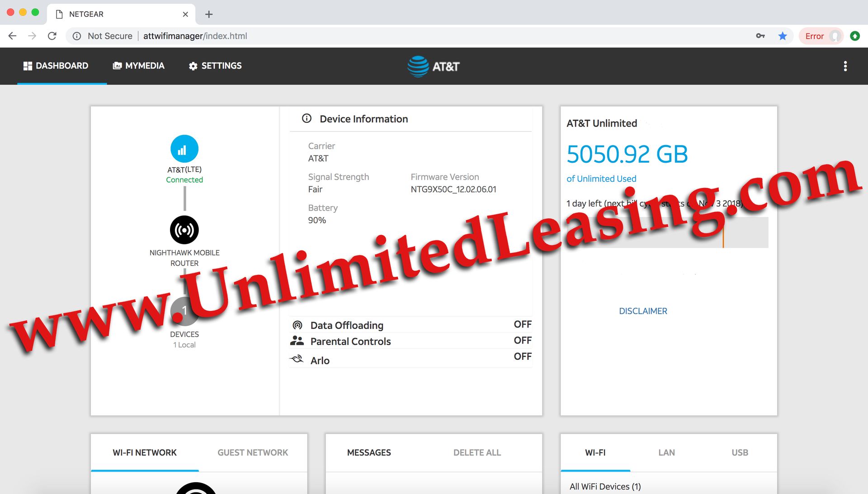Select the Nighthawk Mobile Router icon

tap(184, 230)
